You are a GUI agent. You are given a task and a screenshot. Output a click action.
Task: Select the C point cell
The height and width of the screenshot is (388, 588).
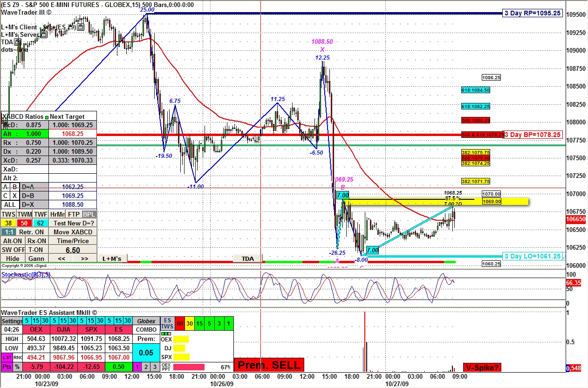pos(6,196)
